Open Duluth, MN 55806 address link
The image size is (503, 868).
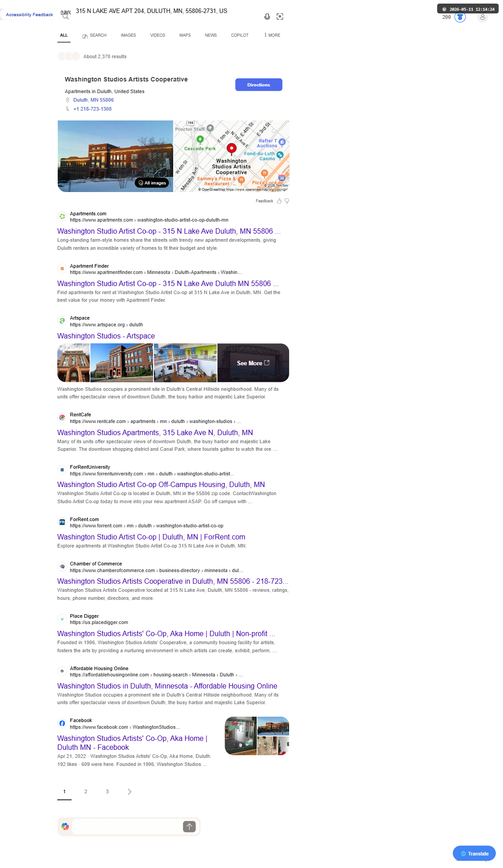coord(94,100)
